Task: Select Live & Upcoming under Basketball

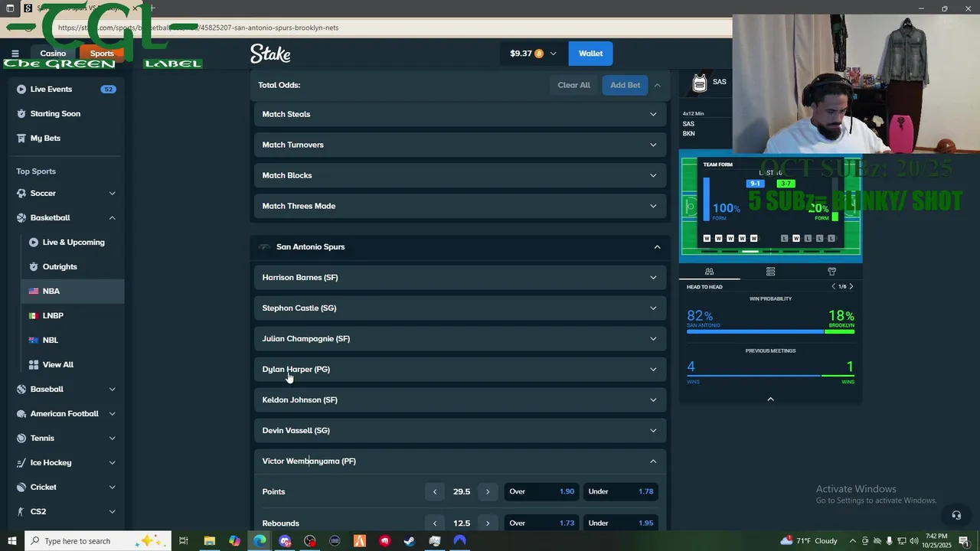Action: pyautogui.click(x=73, y=243)
